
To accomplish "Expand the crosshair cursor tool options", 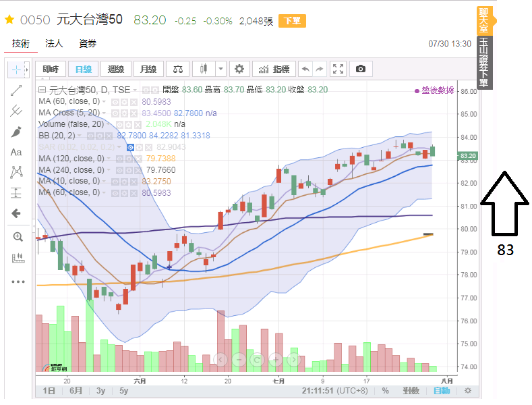I will tap(27, 70).
